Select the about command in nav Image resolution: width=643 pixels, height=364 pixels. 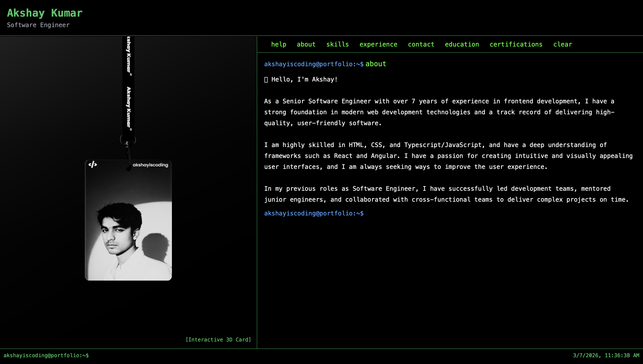pos(306,44)
